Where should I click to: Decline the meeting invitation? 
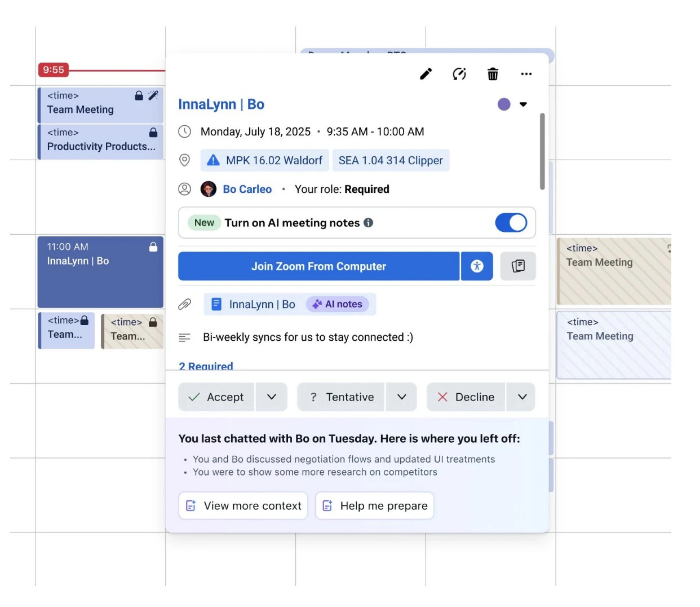point(466,397)
